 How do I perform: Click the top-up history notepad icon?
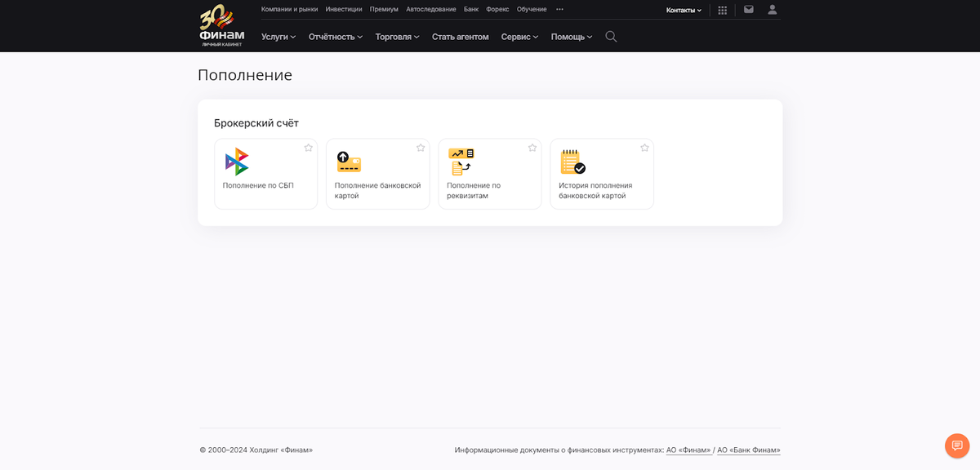click(x=572, y=162)
